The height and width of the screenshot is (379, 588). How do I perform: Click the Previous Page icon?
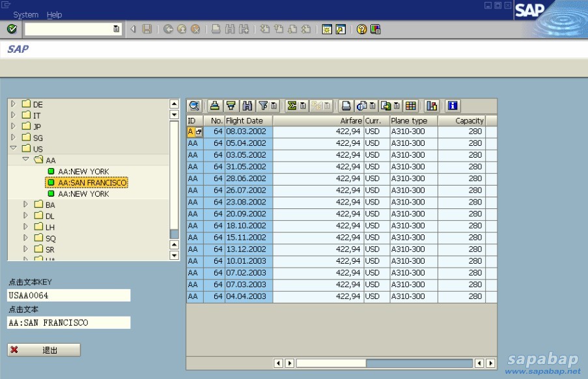[x=279, y=29]
